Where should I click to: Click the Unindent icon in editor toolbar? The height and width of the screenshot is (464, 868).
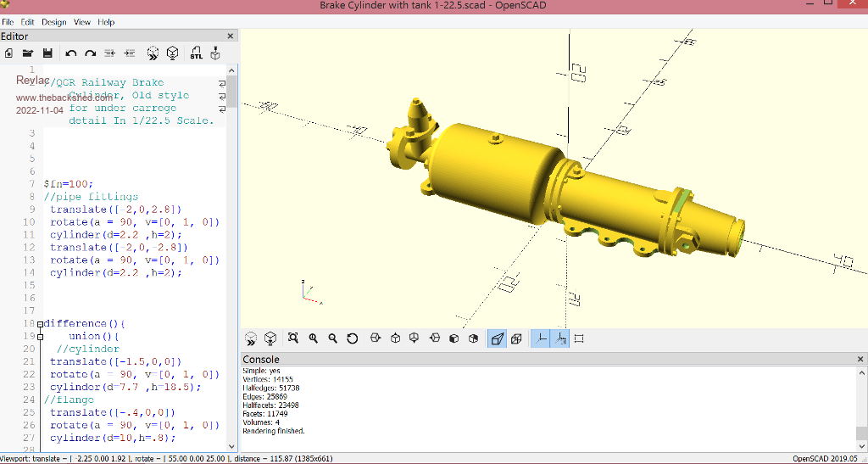coord(109,53)
